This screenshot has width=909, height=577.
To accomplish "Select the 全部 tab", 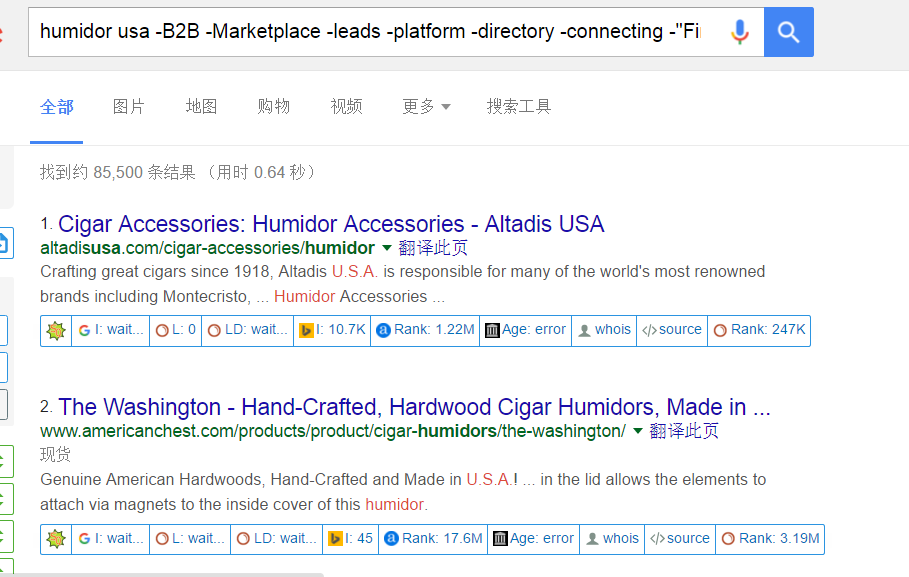I will coord(57,107).
